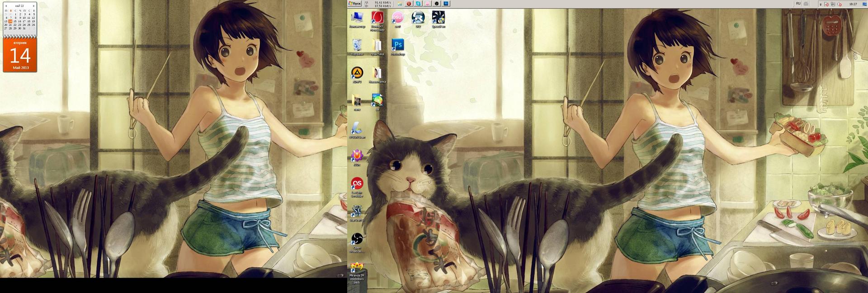The width and height of the screenshot is (868, 293).
Task: Open the Recycle Bin icon
Action: coord(357,47)
